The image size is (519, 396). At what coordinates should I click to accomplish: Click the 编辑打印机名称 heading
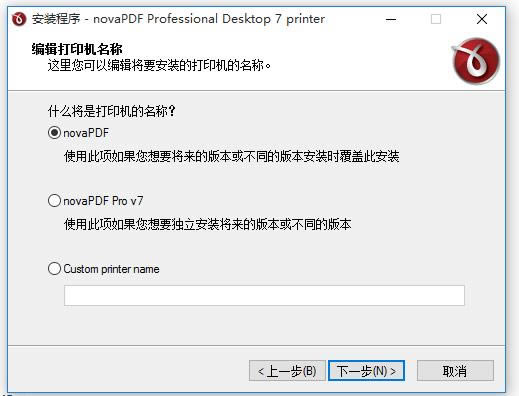click(x=77, y=49)
